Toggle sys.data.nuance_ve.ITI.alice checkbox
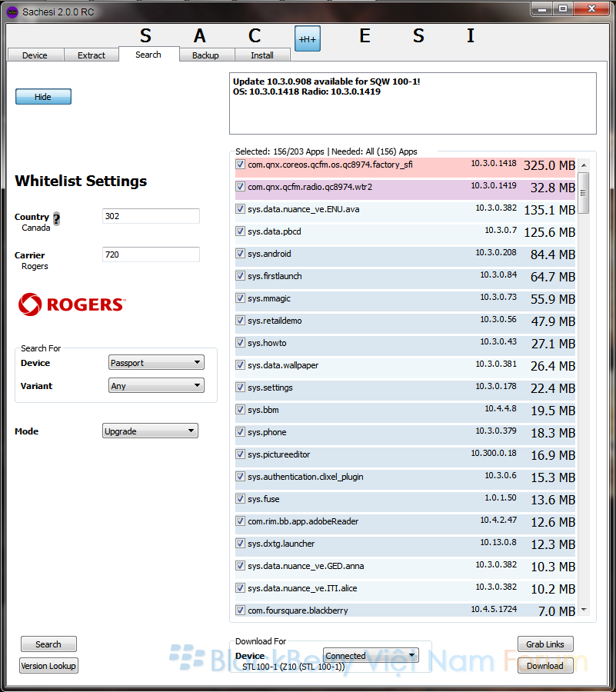 [240, 588]
